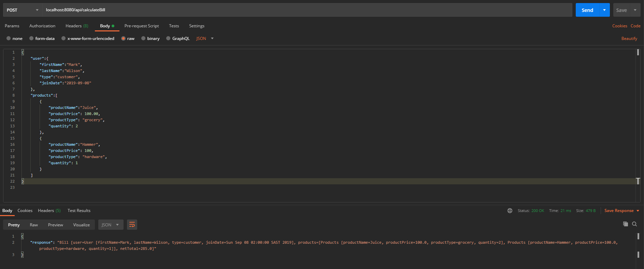This screenshot has width=644, height=269.
Task: Switch response view to Preview
Action: click(x=55, y=225)
